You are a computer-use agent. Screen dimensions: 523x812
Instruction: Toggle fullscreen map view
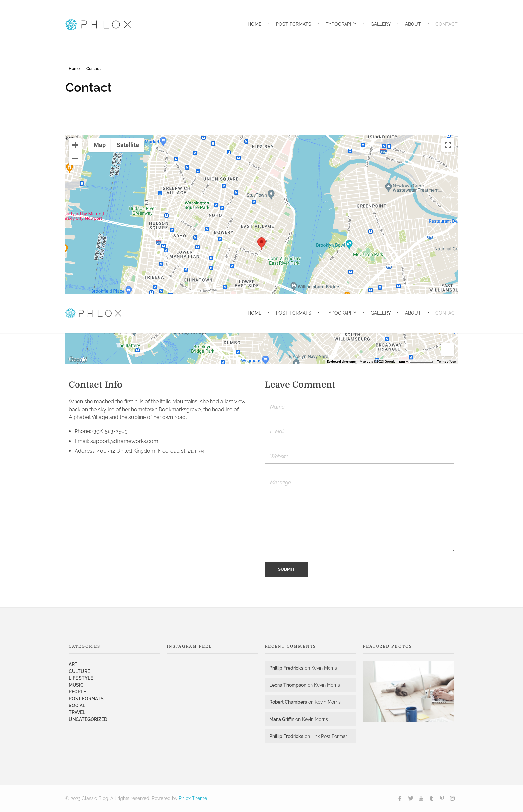(x=447, y=145)
